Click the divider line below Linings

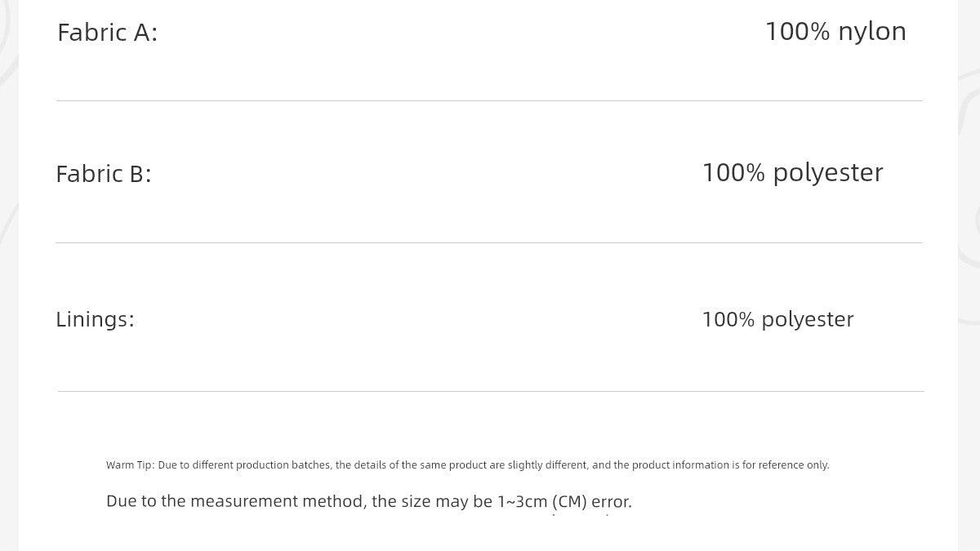[490, 391]
